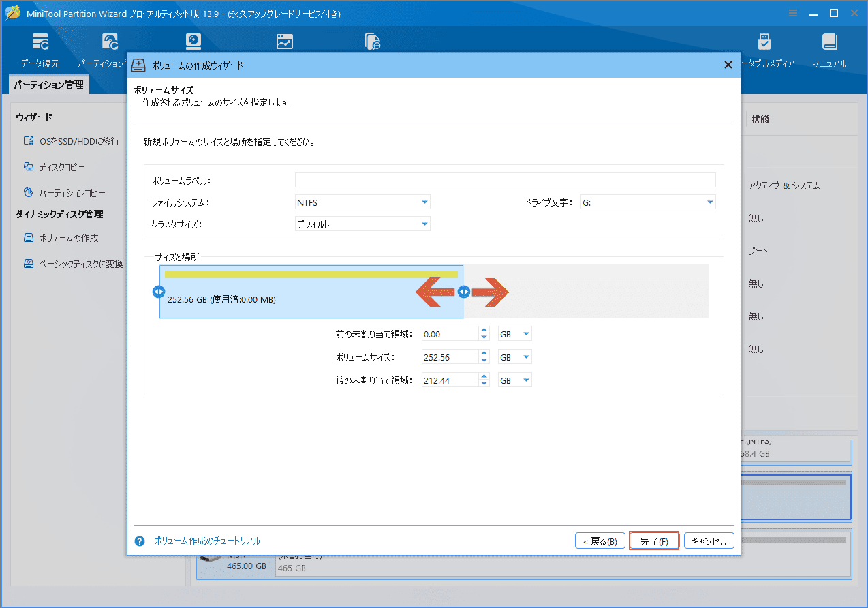Click the 完了(F) button
Screen dimensions: 868x608
[654, 541]
